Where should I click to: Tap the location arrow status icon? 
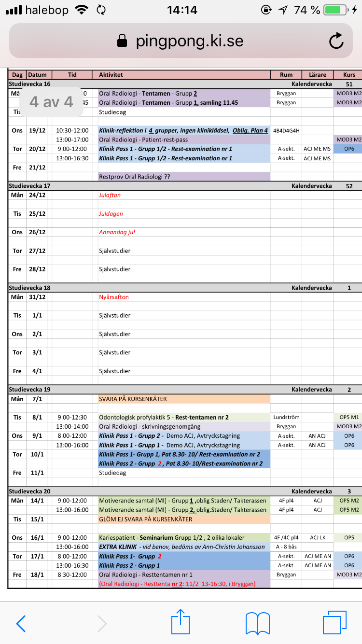tap(283, 10)
